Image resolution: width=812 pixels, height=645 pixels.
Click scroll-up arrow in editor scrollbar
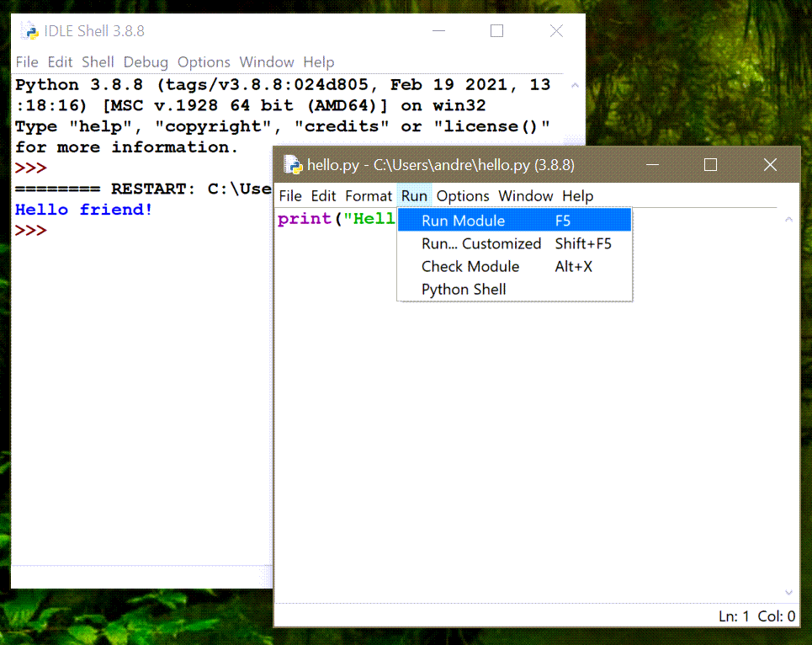tap(788, 220)
